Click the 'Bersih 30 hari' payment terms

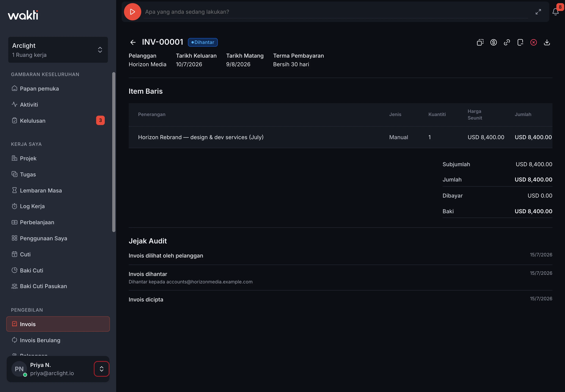tap(291, 64)
